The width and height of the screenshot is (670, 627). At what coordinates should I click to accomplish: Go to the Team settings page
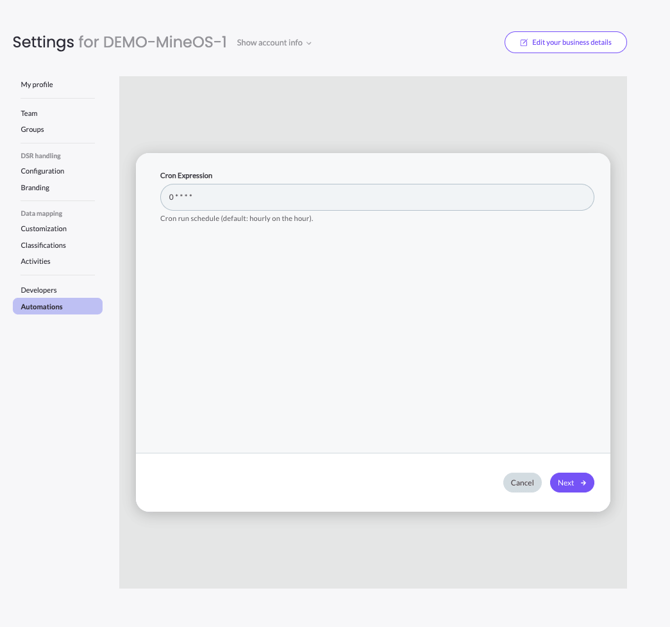29,113
